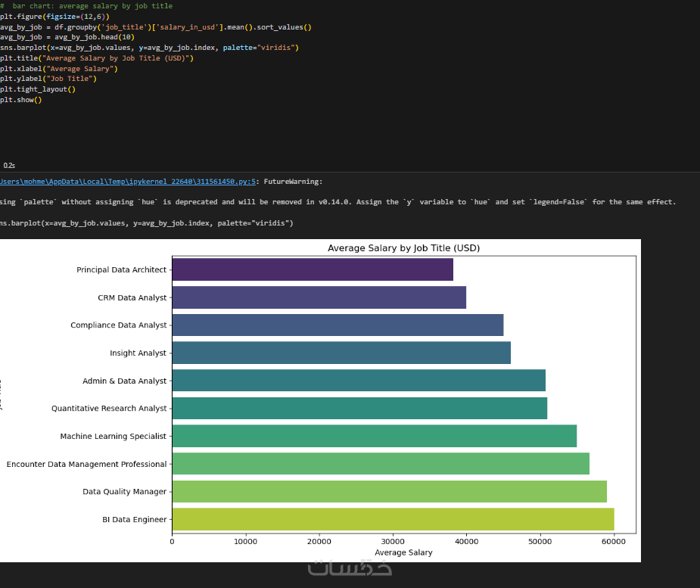Click the 60000 tick on the x-axis
The width and height of the screenshot is (700, 588).
tap(614, 542)
